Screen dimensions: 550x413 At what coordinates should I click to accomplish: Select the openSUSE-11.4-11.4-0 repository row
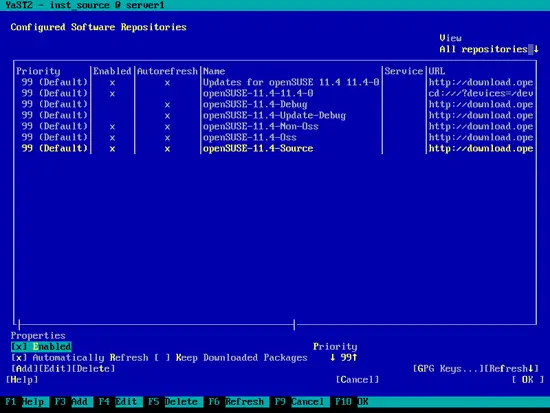[x=275, y=93]
